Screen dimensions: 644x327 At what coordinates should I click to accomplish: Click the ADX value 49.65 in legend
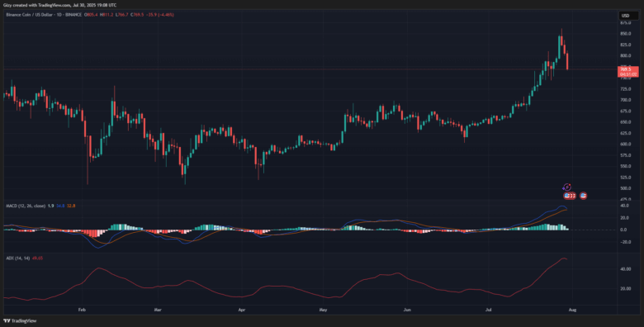37,258
